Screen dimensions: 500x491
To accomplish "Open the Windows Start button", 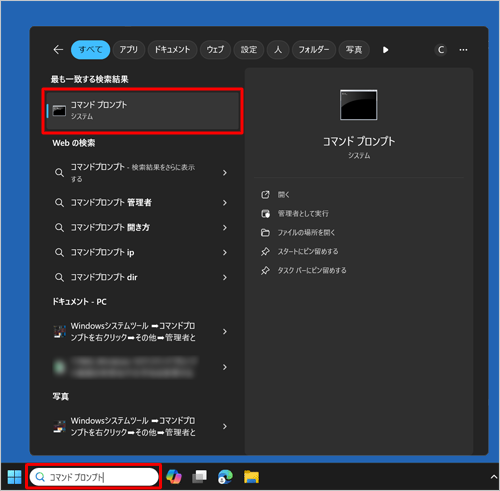I will point(14,477).
